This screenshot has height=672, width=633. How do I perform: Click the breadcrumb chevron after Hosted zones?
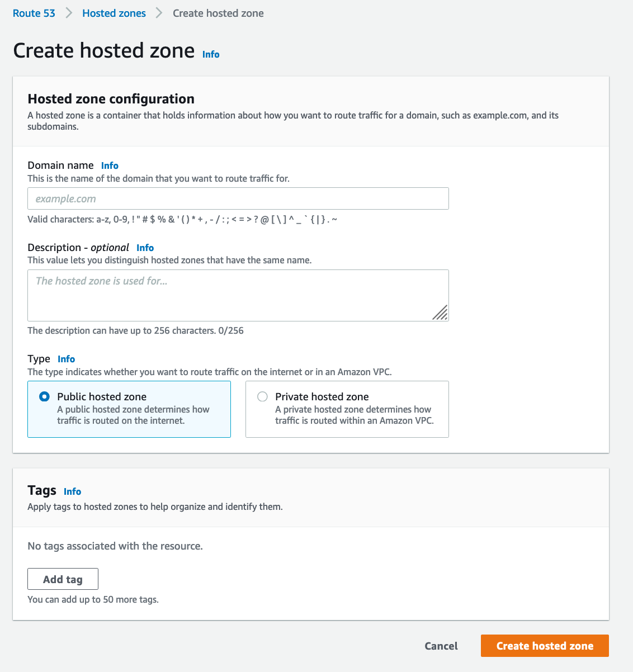tap(159, 13)
